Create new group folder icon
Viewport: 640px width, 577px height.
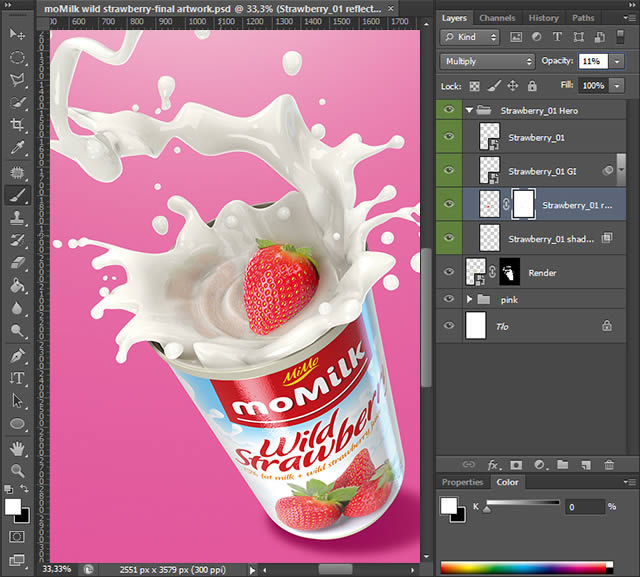tap(563, 464)
